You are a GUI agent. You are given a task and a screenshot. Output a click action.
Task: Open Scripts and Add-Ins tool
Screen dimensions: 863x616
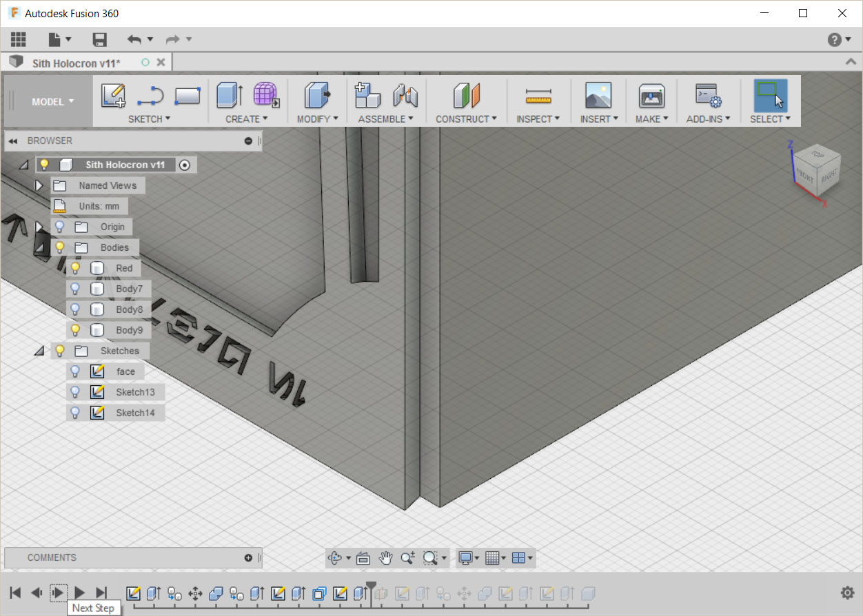(708, 95)
